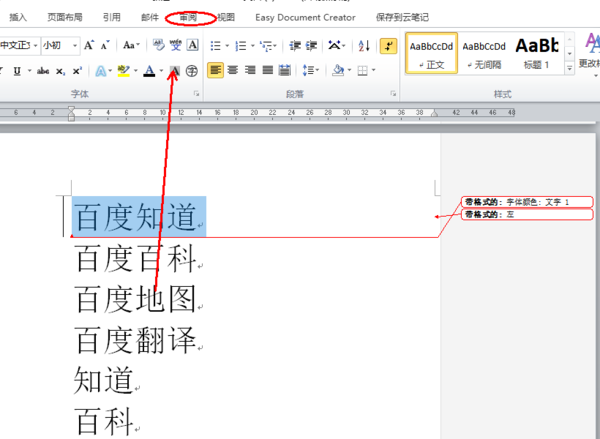Apply yellow text highlight color
The image size is (600, 439).
point(124,71)
